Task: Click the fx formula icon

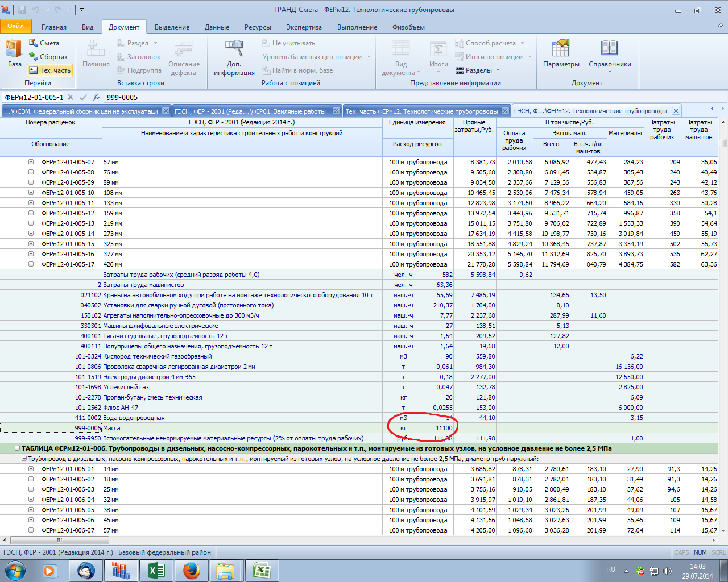Action: point(96,97)
